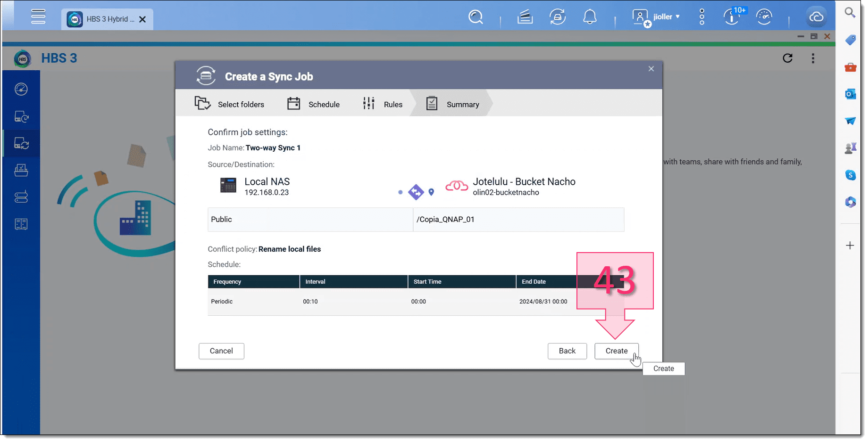Open the Backup & Restore sidebar icon
Image resolution: width=868 pixels, height=442 pixels.
21,116
